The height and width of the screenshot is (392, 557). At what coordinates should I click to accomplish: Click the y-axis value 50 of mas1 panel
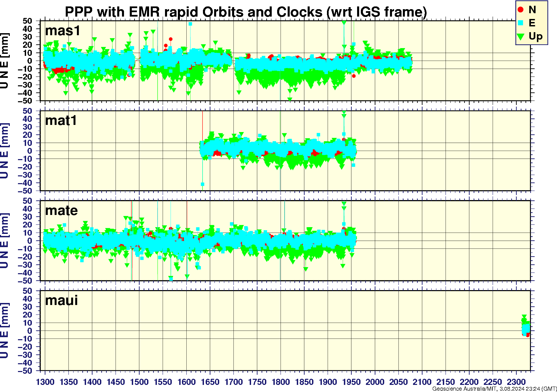point(27,21)
